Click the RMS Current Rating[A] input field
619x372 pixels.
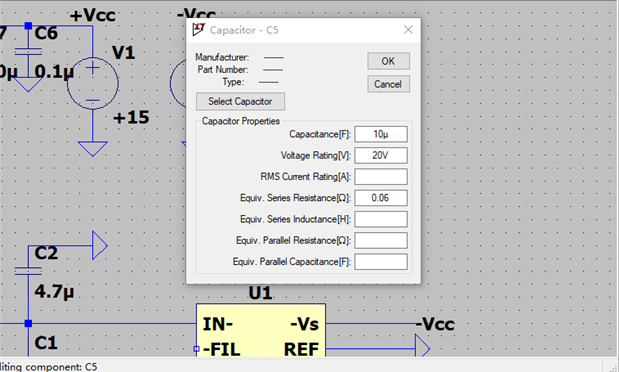point(381,177)
